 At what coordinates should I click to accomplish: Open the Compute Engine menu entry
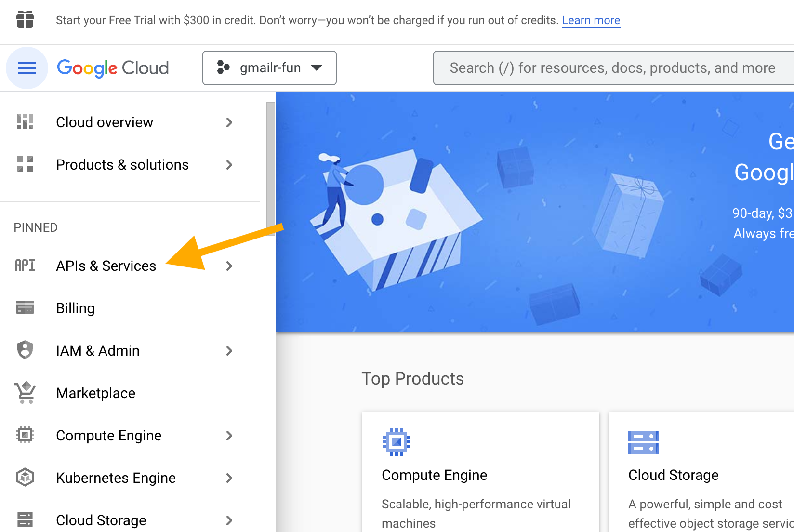point(108,435)
